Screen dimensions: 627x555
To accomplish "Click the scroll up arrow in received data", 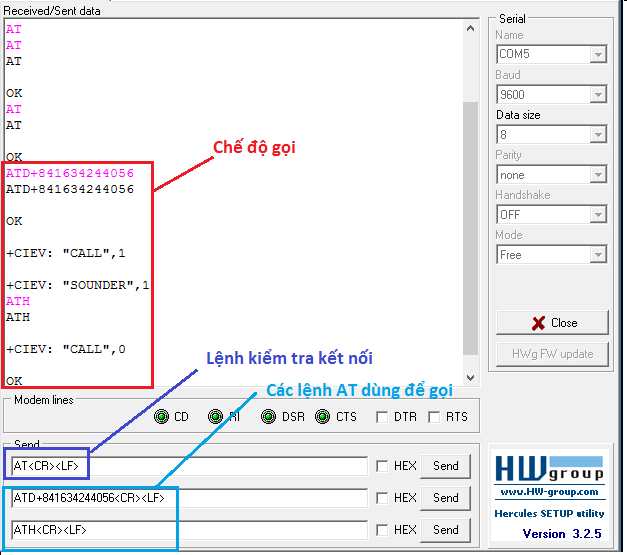I will [471, 28].
